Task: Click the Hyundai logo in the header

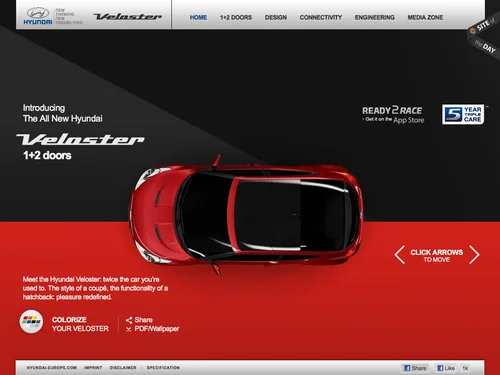Action: click(x=38, y=16)
